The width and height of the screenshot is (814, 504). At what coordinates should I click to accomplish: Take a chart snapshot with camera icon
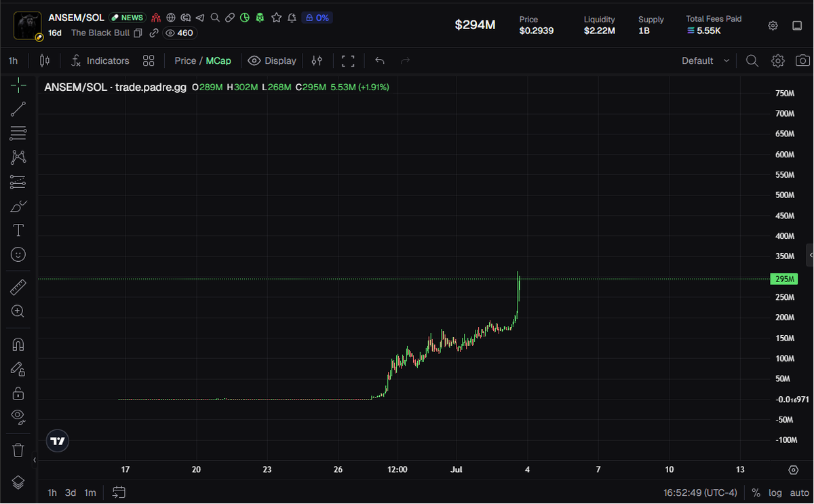[x=802, y=60]
